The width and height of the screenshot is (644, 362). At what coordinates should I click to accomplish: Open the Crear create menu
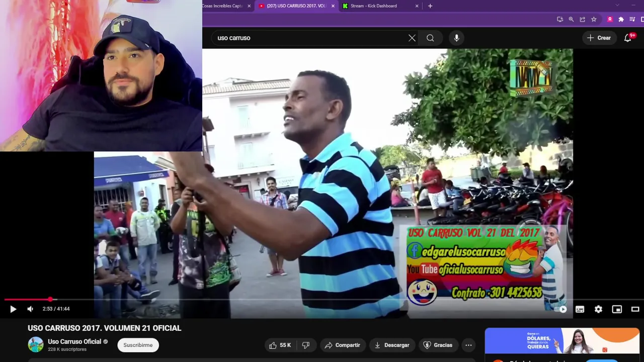click(x=599, y=38)
